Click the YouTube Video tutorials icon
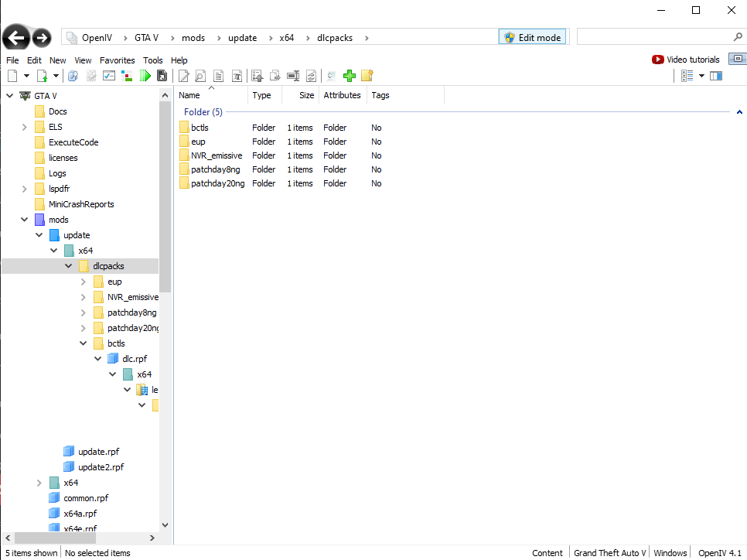The image size is (747, 560). (658, 60)
